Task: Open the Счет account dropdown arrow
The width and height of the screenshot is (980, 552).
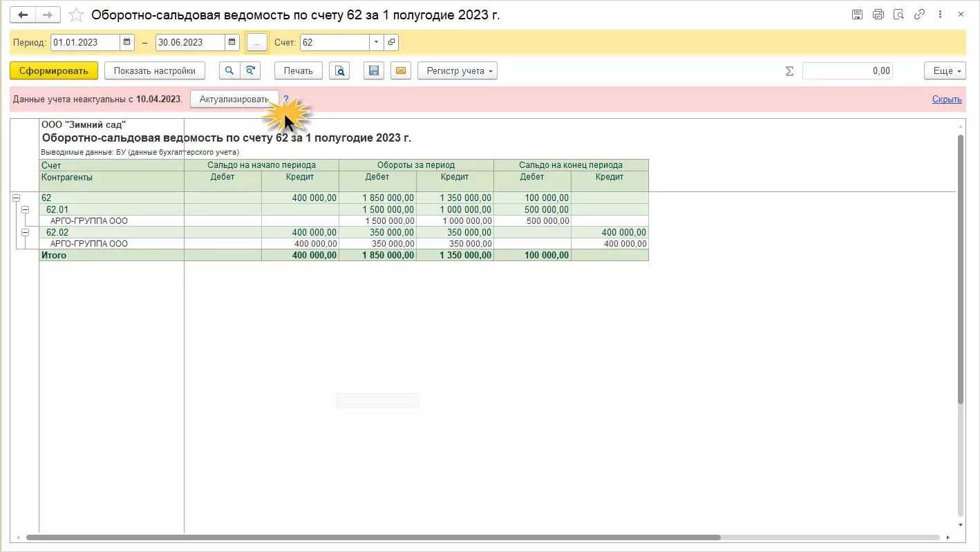Action: (377, 42)
